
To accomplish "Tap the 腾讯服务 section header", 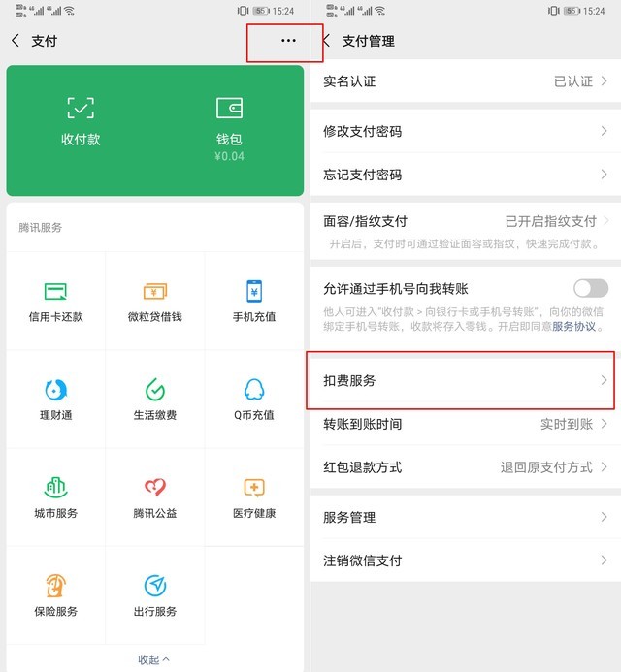I will tap(41, 227).
